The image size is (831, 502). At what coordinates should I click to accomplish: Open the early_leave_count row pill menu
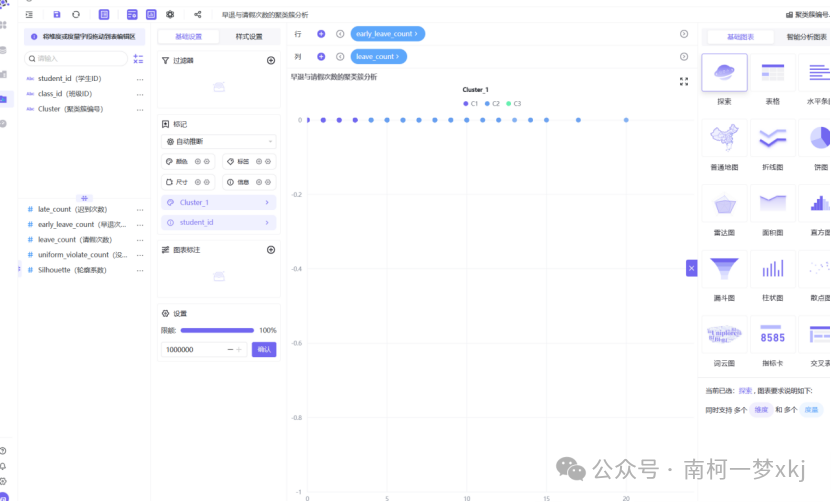pyautogui.click(x=387, y=34)
